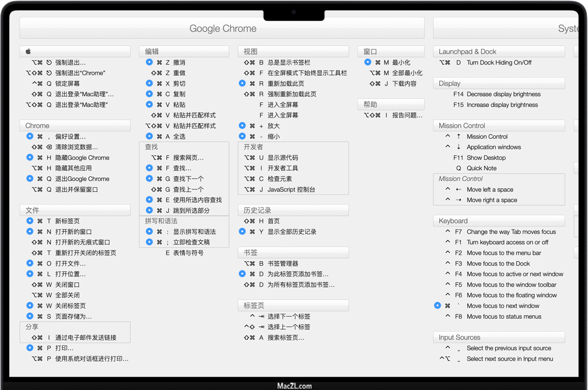The height and width of the screenshot is (390, 588).
Task: Expand the 开发者 section header
Action: click(x=293, y=147)
